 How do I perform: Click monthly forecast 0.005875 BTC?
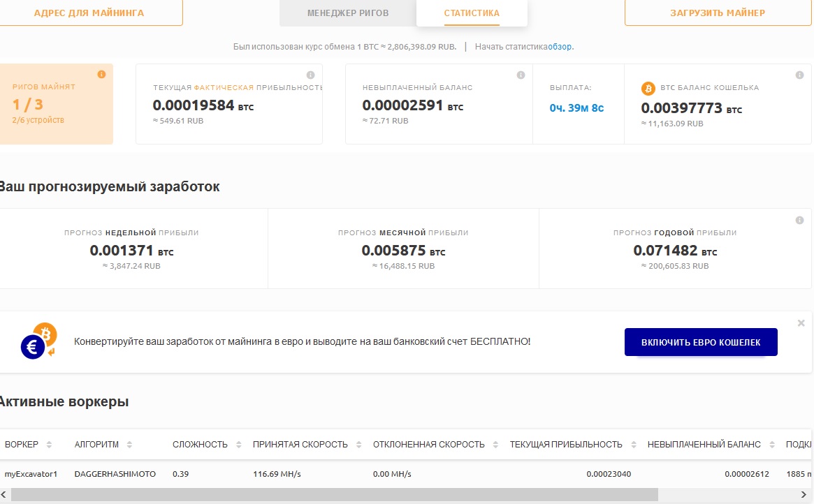point(403,251)
